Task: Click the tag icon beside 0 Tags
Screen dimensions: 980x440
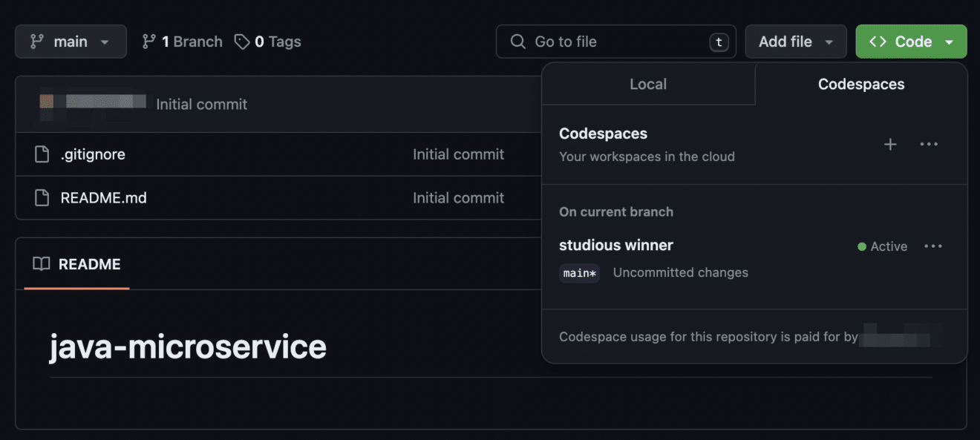Action: (243, 42)
